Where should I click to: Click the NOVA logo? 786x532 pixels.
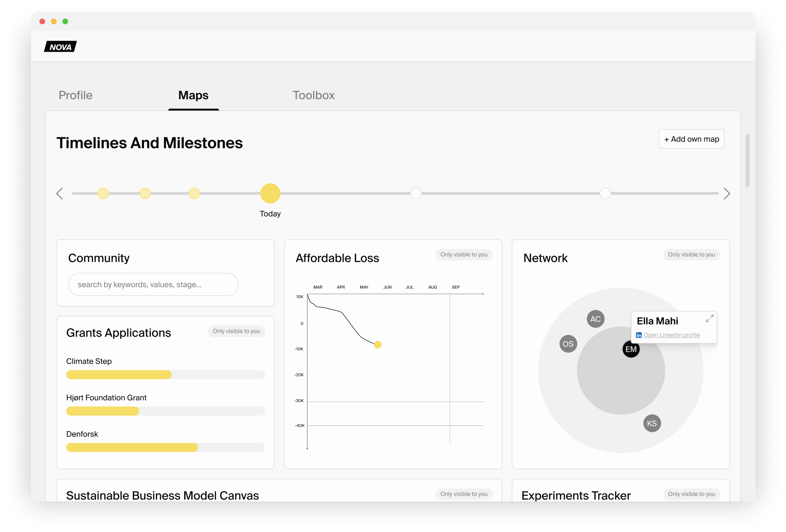(x=60, y=46)
